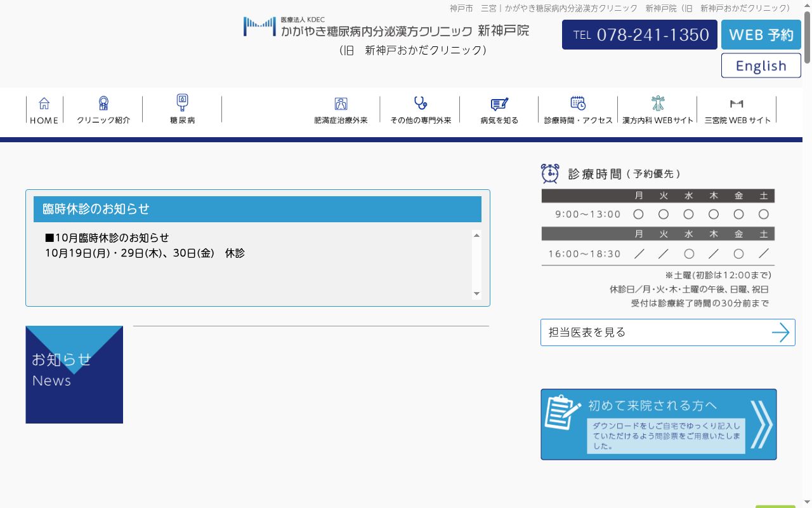The width and height of the screenshot is (812, 508).
Task: Click かがやき糖尿病内分泌漢方クリニック 新神戸院 title
Action: (405, 31)
